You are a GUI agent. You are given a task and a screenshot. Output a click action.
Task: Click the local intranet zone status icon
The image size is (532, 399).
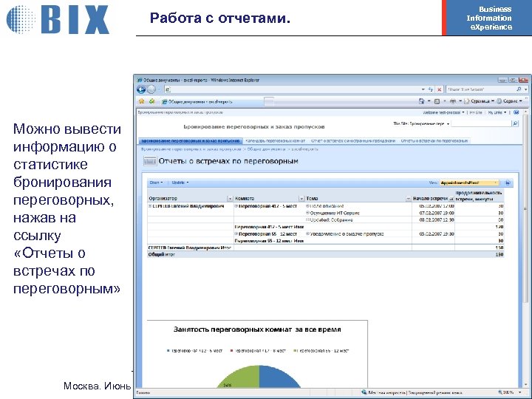364,392
